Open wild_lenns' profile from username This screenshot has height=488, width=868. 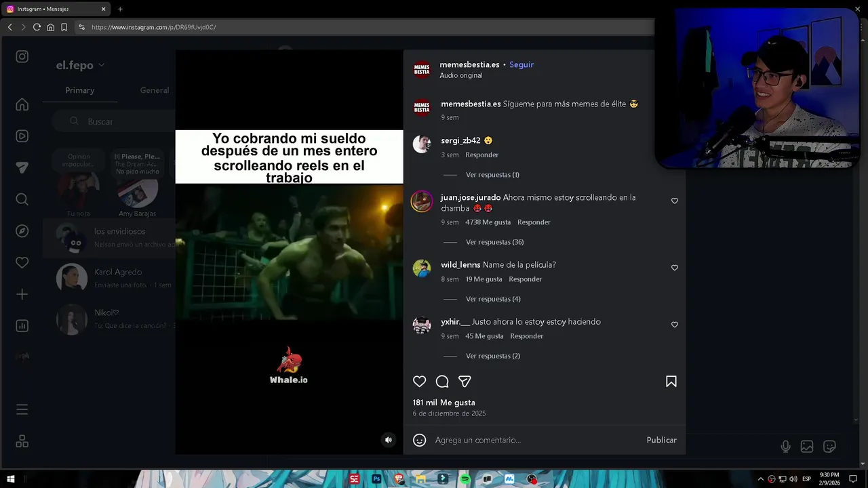tap(460, 265)
